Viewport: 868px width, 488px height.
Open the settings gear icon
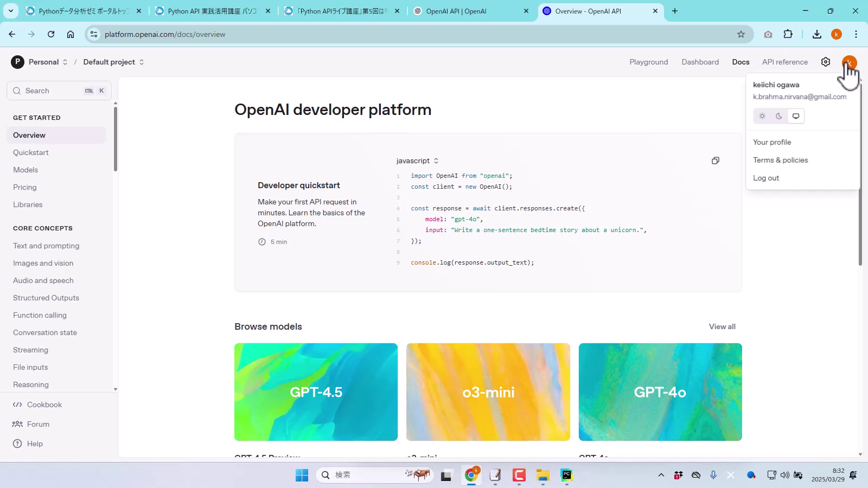click(825, 62)
